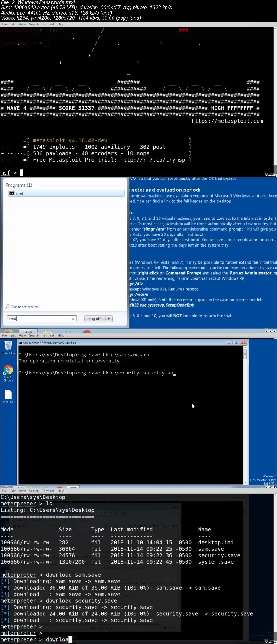Open Terminal menu above the cmd.exe window
This screenshot has height=644, width=277.
pyautogui.click(x=48, y=335)
